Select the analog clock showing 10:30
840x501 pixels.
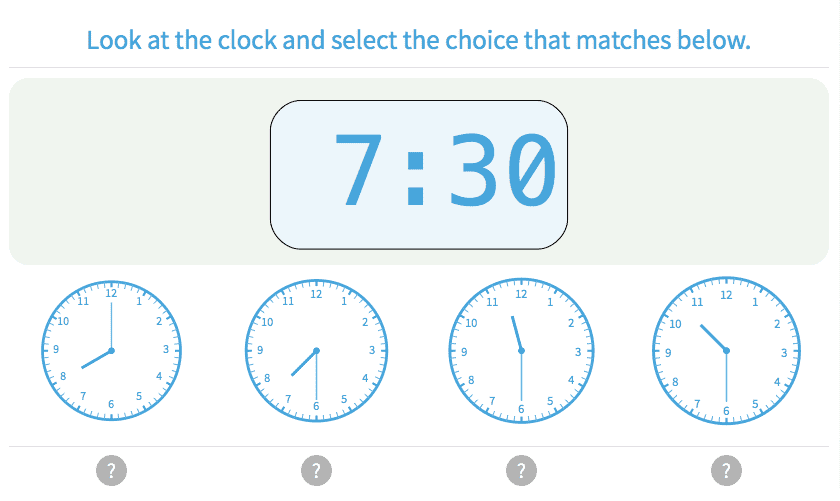tap(726, 350)
